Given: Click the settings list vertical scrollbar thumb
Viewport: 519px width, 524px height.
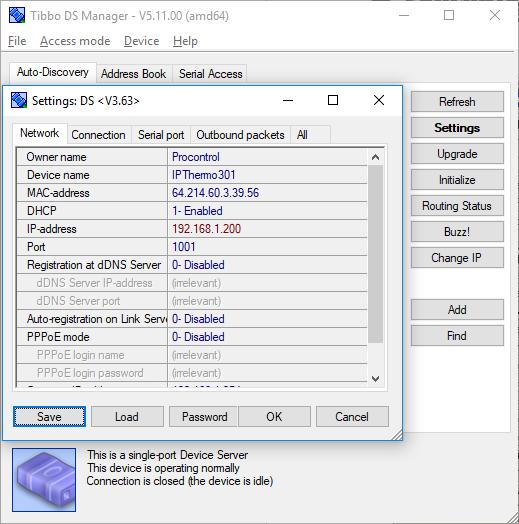Looking at the screenshot, I should pos(375,254).
